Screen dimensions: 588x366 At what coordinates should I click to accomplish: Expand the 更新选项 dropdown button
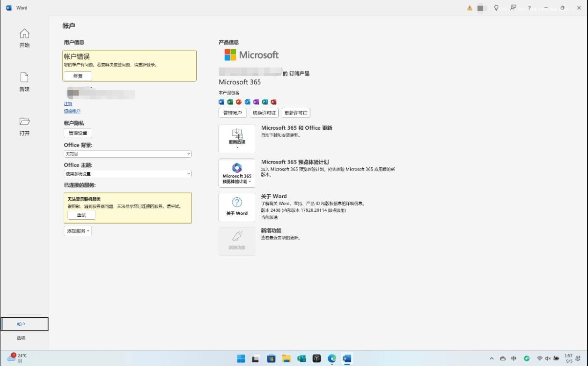coord(237,139)
